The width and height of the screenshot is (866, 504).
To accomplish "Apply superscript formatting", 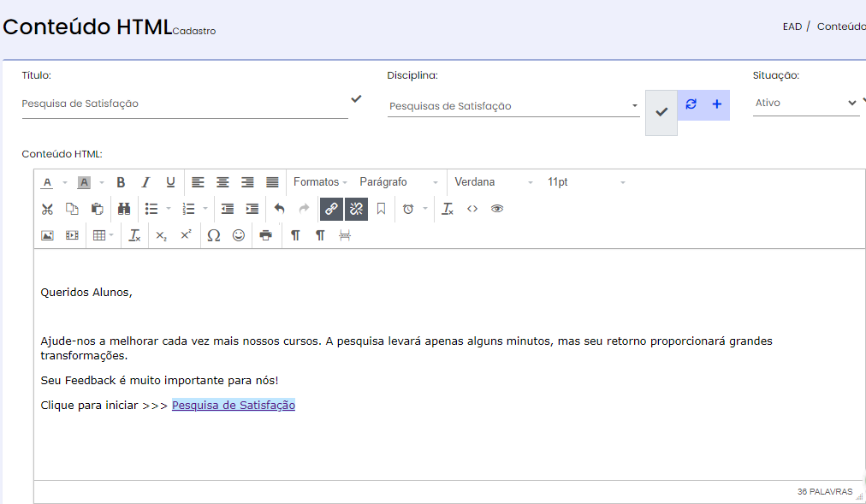I will [x=187, y=235].
